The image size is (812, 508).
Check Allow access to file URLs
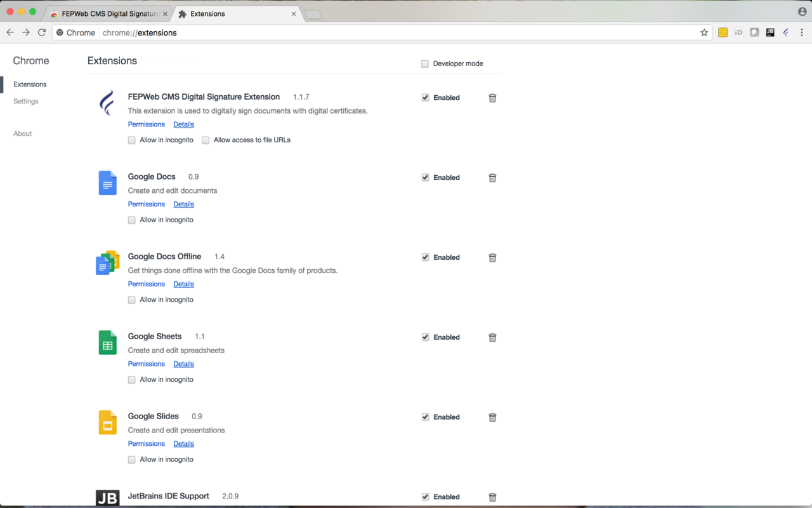click(206, 140)
